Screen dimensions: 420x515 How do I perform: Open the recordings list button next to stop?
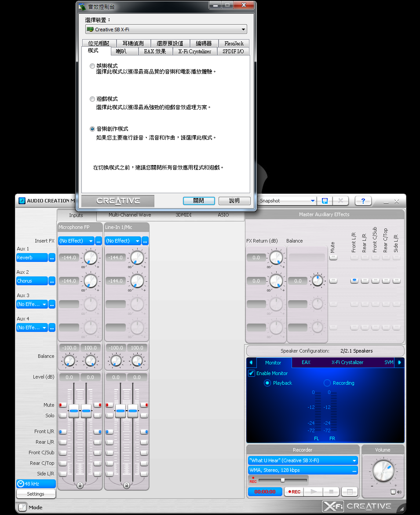[350, 492]
